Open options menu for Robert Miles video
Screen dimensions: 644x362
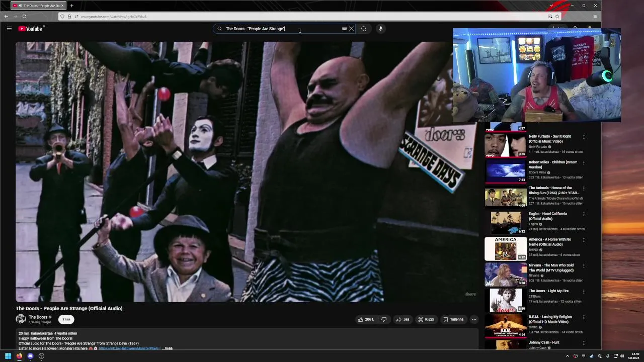coord(584,162)
